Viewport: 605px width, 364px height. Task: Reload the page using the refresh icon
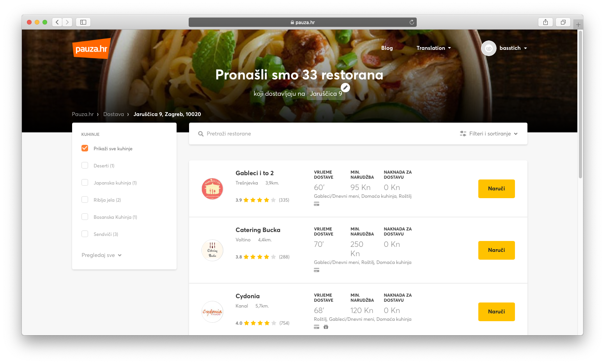412,22
